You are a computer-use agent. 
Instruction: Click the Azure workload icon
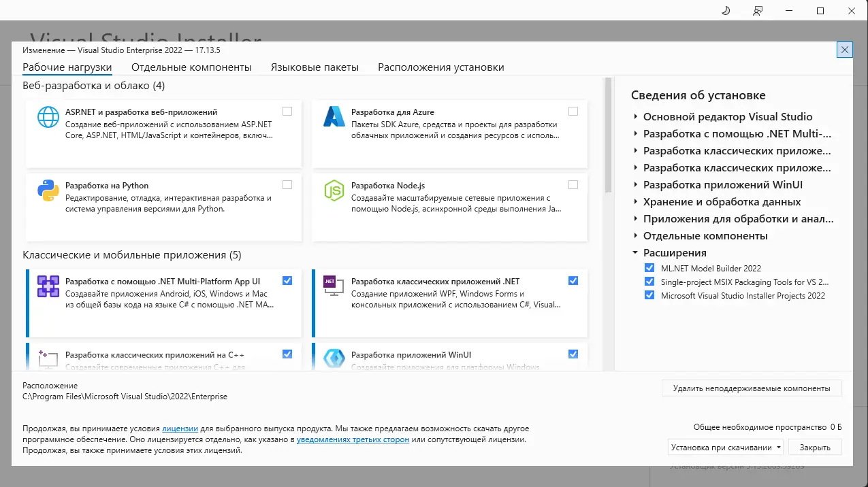point(334,117)
